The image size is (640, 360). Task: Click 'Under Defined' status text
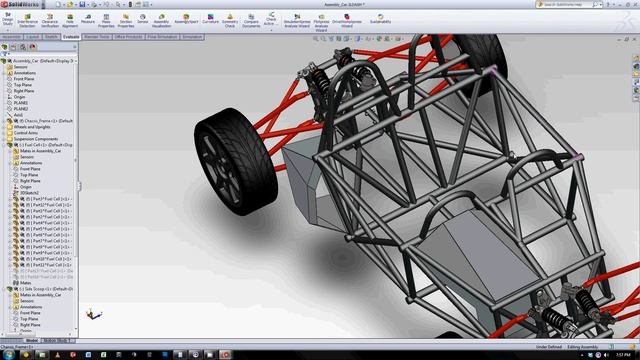[x=549, y=347]
